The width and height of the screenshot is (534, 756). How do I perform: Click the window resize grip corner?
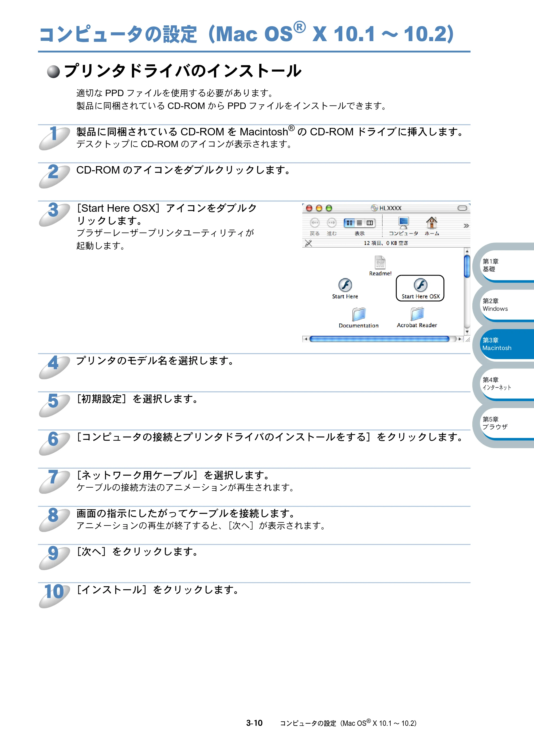467,339
